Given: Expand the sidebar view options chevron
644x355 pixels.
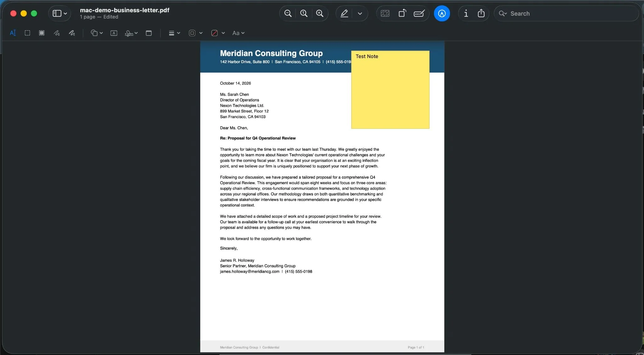Looking at the screenshot, I should point(65,14).
